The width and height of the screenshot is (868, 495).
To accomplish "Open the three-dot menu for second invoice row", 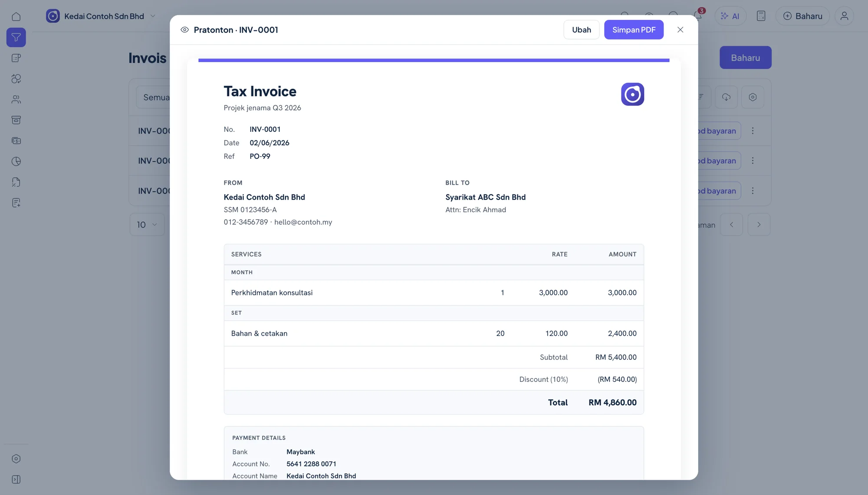I will pyautogui.click(x=753, y=161).
